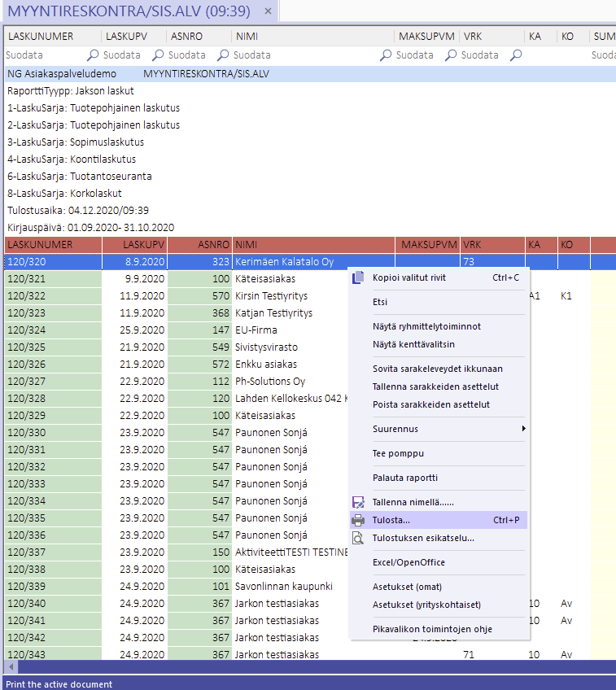
Task: Click the magnifier icon in ASNRO filter
Action: pos(223,55)
